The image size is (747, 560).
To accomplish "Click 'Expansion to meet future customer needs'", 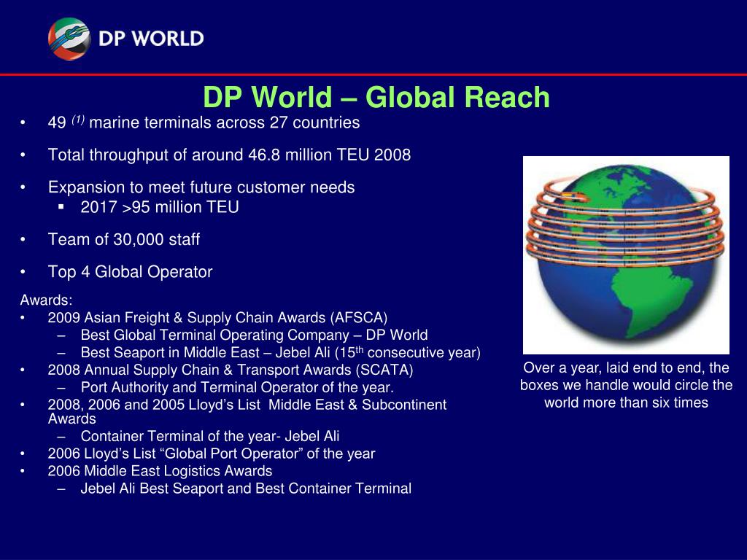I will coord(201,187).
